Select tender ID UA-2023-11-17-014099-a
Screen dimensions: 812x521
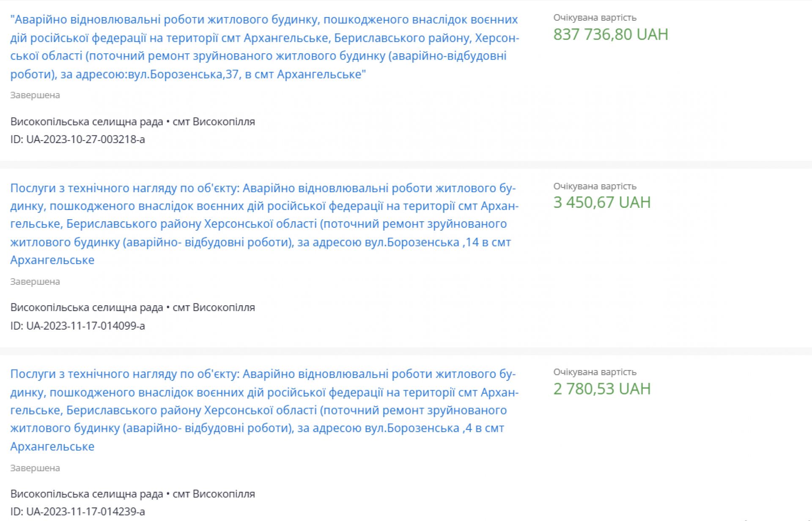coord(85,325)
